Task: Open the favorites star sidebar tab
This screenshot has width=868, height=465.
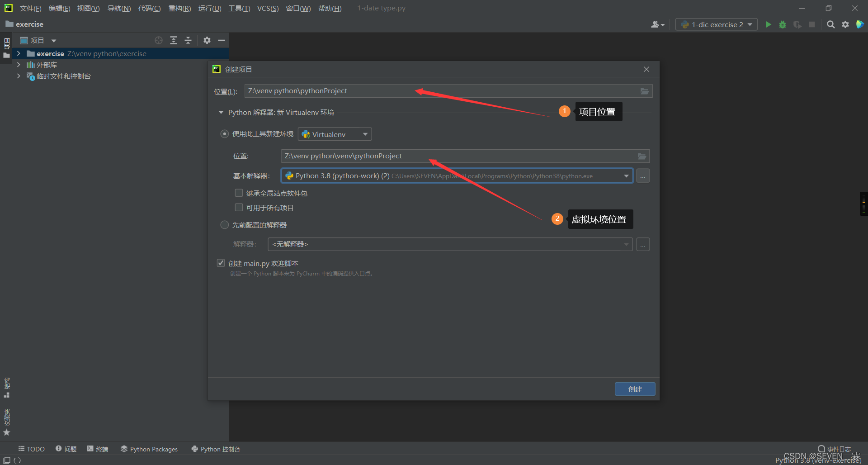Action: [x=6, y=422]
